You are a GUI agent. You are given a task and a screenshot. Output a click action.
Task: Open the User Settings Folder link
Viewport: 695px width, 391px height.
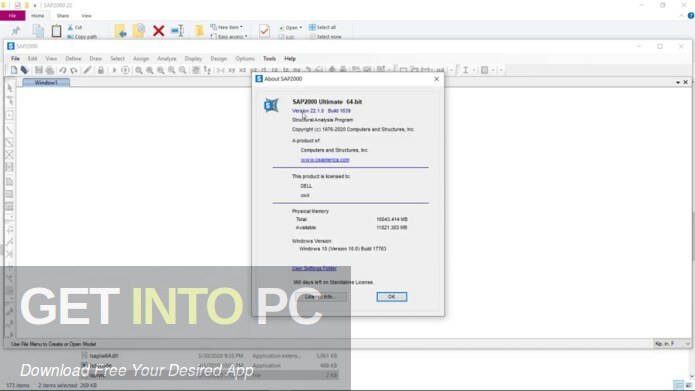314,268
